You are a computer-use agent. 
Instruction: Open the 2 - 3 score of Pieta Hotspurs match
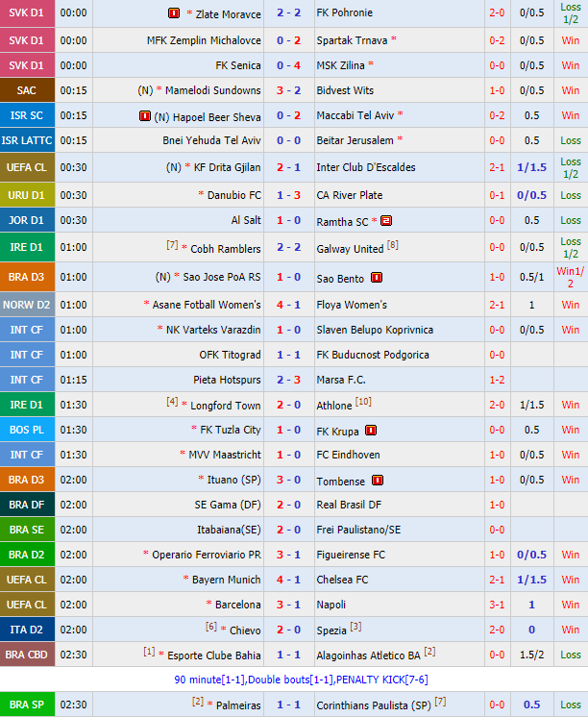tap(288, 380)
